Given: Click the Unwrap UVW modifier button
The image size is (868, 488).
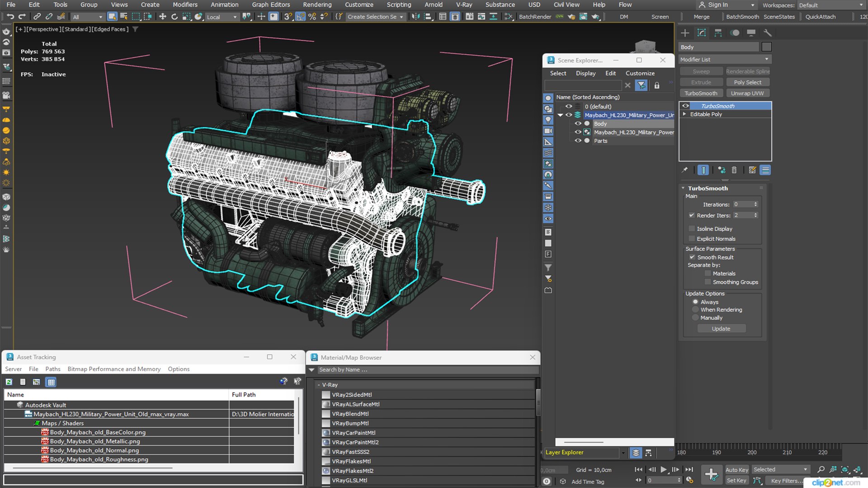Looking at the screenshot, I should click(x=747, y=93).
